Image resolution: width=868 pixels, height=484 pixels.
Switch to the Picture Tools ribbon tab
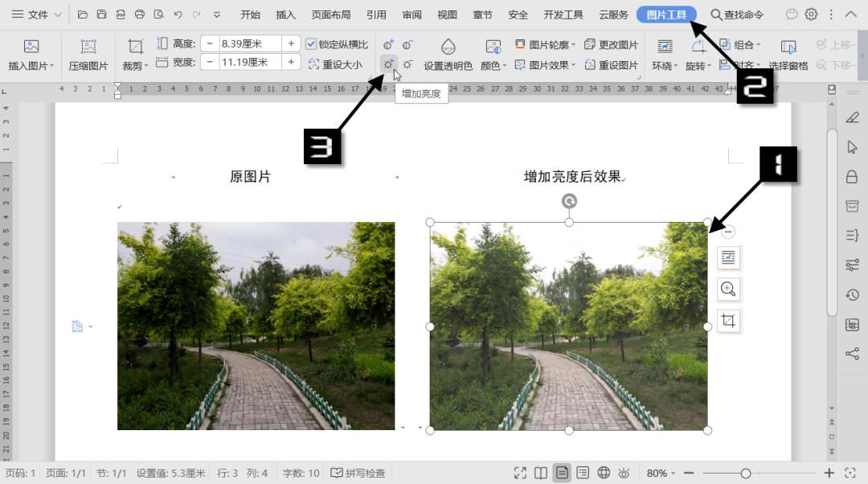[665, 14]
